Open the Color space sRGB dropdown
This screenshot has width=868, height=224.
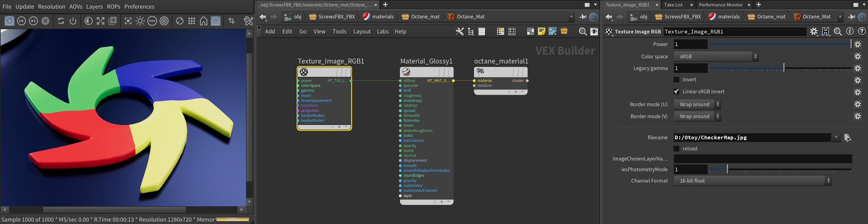tap(716, 56)
